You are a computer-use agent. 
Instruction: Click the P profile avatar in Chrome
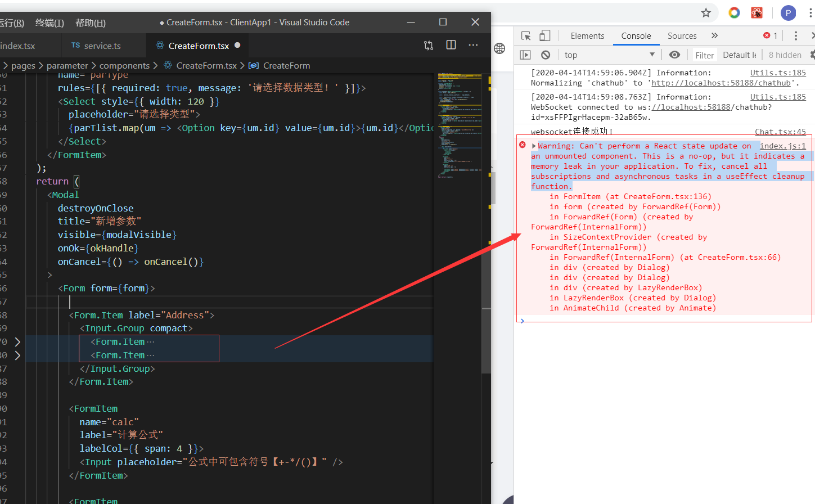(788, 12)
